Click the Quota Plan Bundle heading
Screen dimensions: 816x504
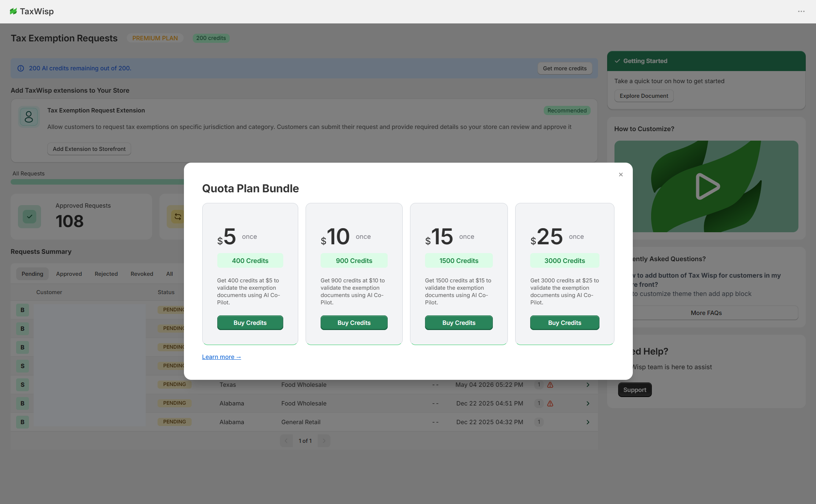251,189
